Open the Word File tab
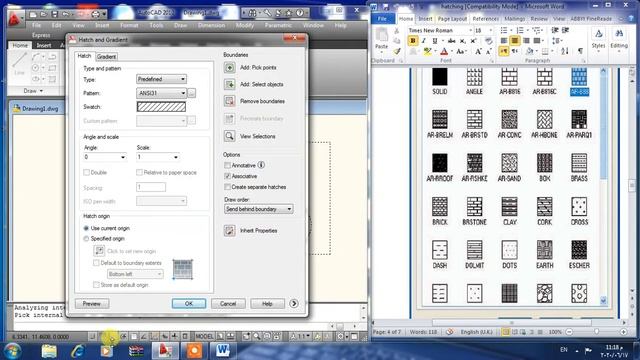 [382, 19]
